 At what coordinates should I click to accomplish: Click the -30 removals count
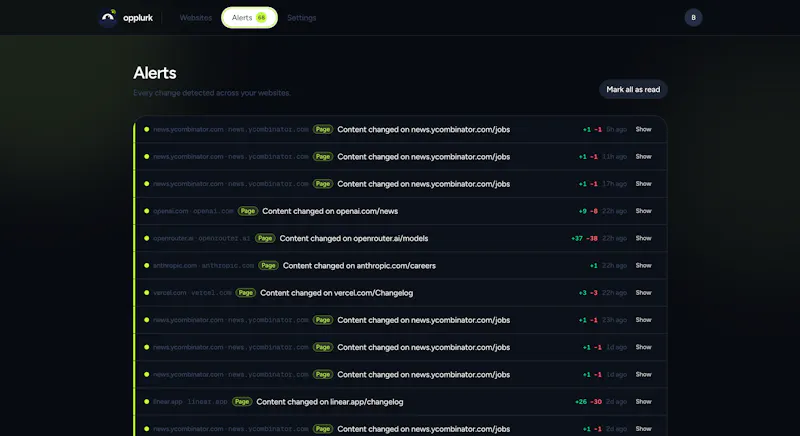596,402
